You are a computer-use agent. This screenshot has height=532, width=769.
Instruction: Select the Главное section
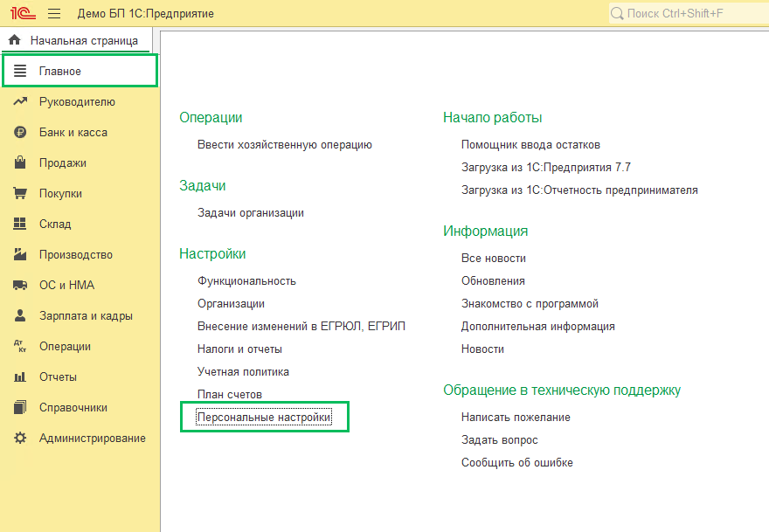tap(80, 71)
